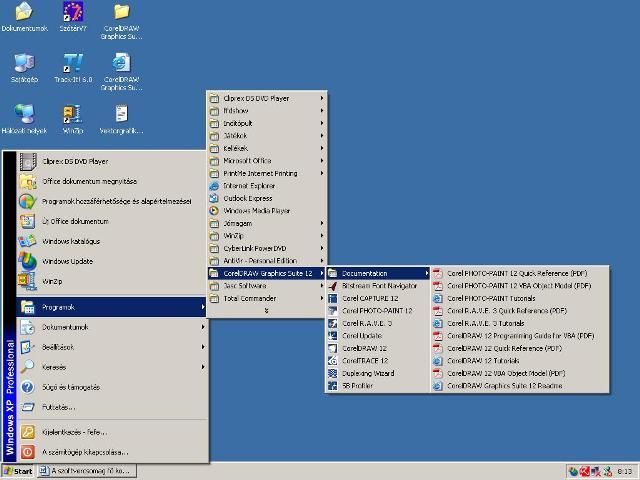This screenshot has width=640, height=480.
Task: Open Outlook Express from programs list
Action: (x=247, y=198)
